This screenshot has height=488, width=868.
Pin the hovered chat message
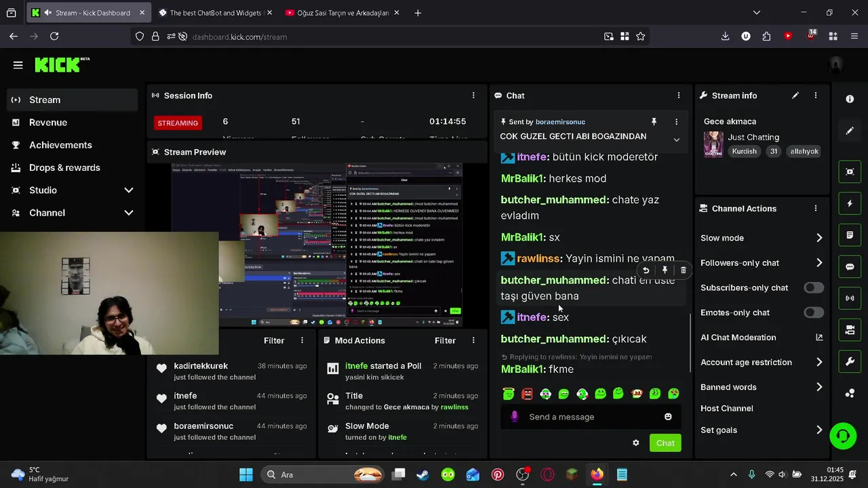click(665, 270)
